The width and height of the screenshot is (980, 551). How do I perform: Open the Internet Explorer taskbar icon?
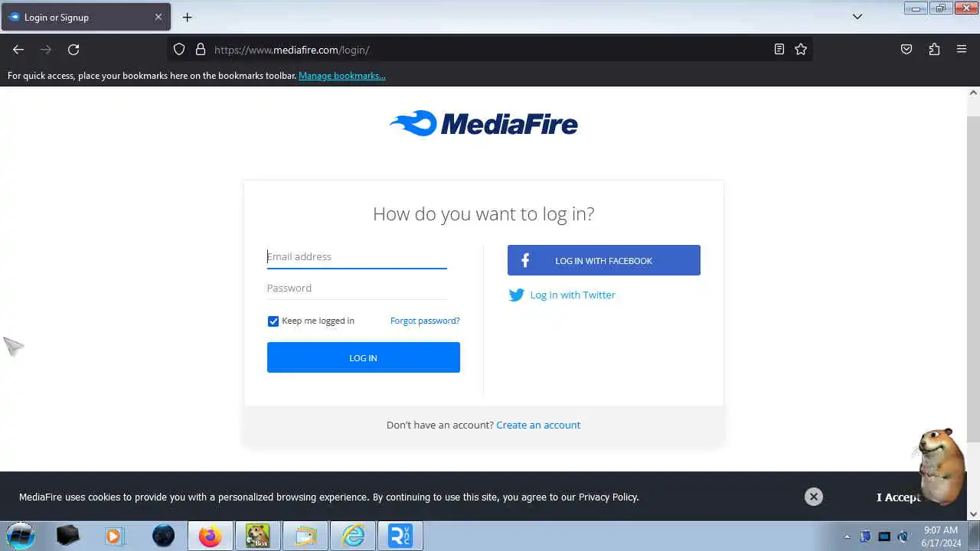353,536
